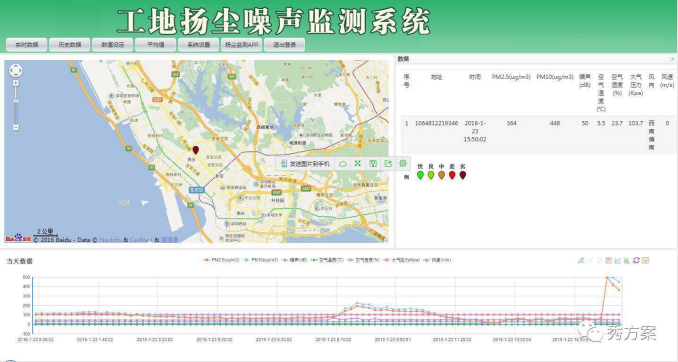
Task: Switch to the 平均值 averages tab
Action: [x=156, y=45]
